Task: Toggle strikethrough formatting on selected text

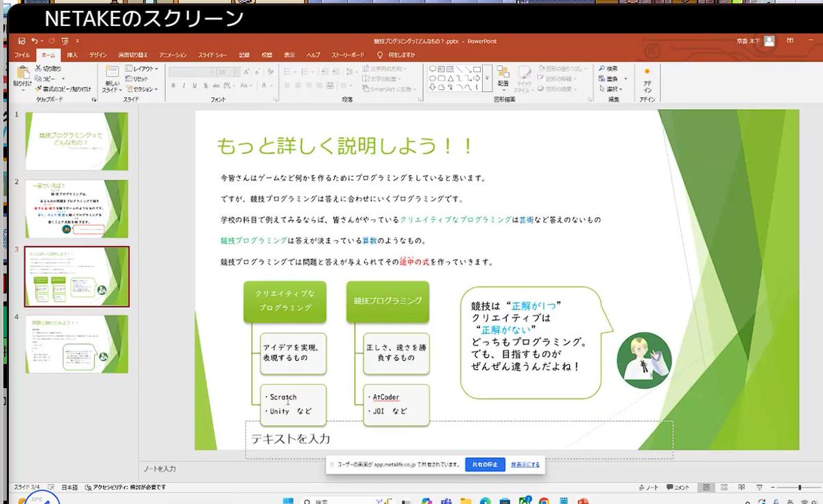Action: (206, 85)
